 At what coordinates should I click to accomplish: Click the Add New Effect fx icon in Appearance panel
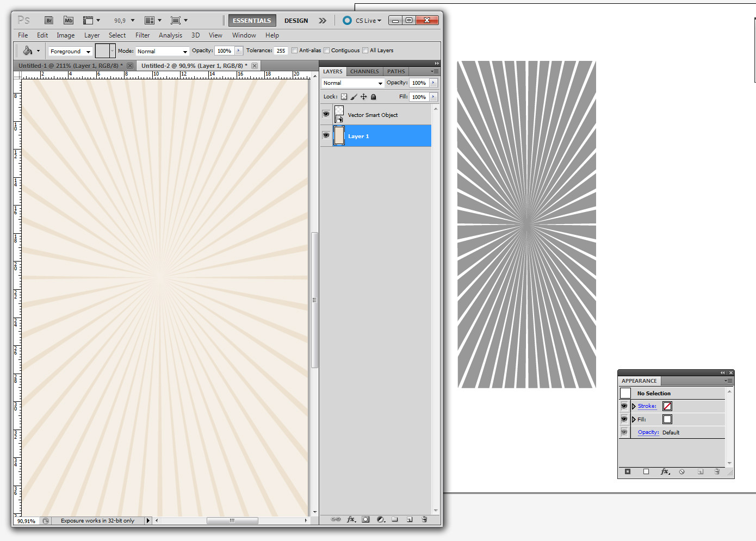point(665,472)
